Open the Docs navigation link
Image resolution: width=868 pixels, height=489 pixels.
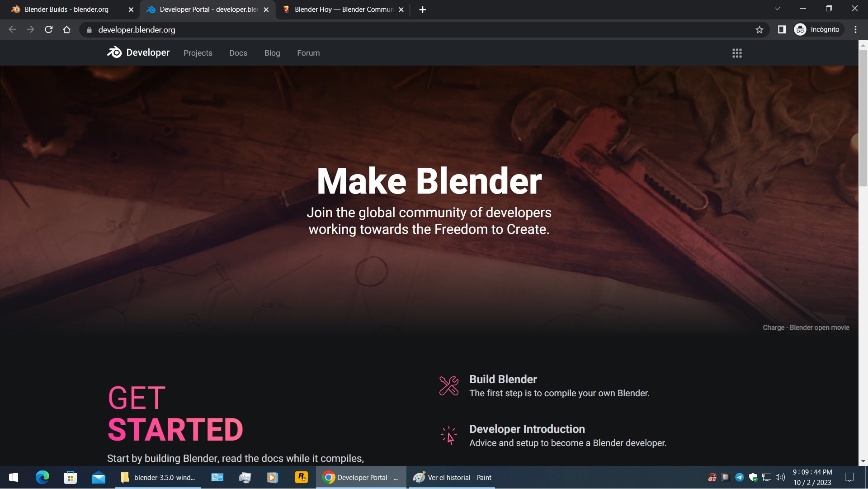pos(238,53)
